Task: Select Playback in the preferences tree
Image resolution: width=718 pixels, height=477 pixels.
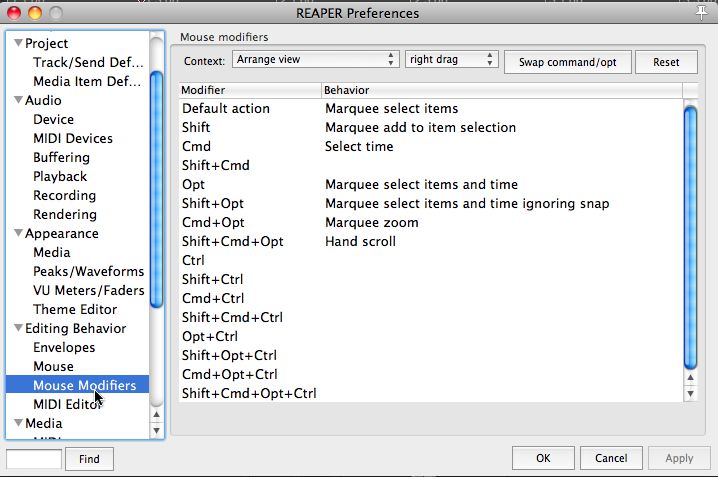Action: tap(60, 176)
